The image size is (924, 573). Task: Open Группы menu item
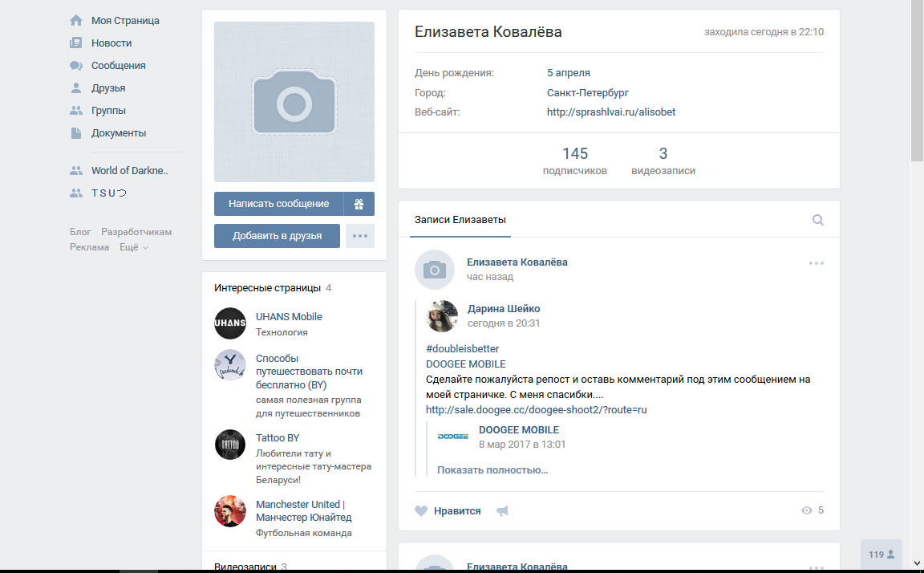tap(108, 110)
